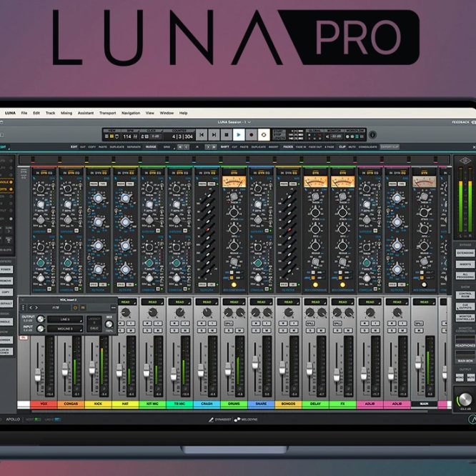The height and width of the screenshot is (476, 476).
Task: Open the DRUMS channel READ automation dropdown
Action: tap(234, 302)
